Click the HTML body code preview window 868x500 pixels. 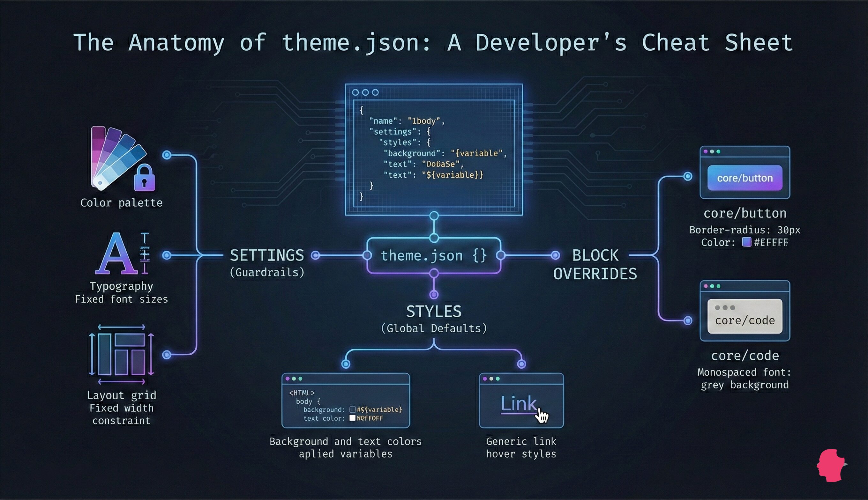click(x=345, y=401)
